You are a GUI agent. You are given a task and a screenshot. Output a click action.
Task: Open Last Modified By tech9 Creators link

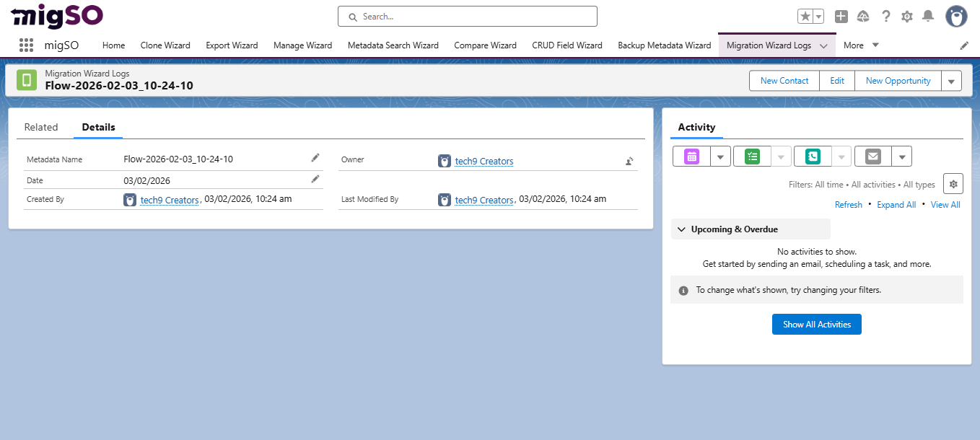[484, 200]
